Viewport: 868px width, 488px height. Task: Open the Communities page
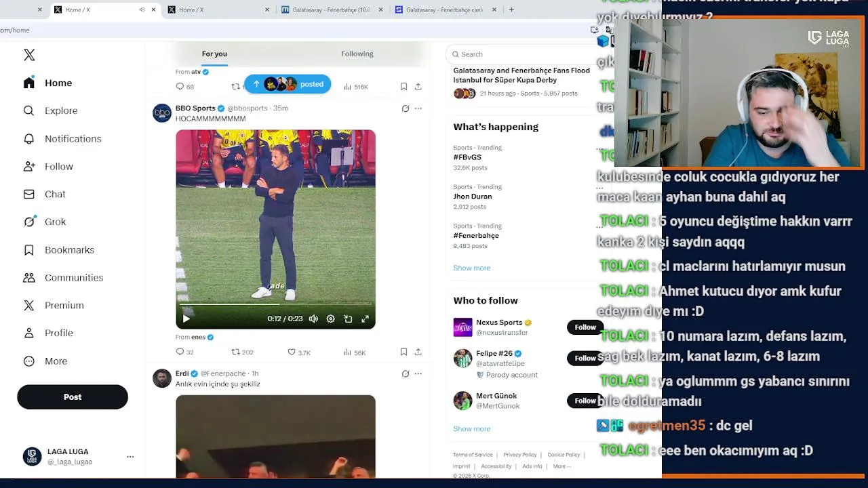point(63,277)
